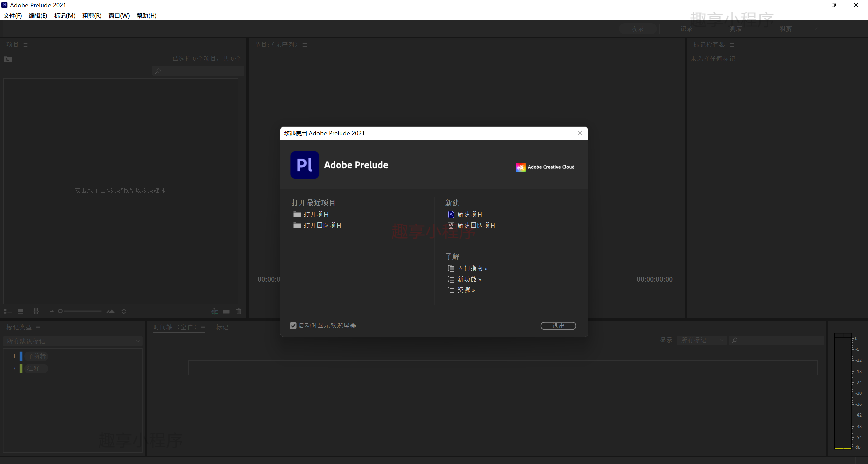
Task: Click 打开团队项目... link
Action: (x=324, y=225)
